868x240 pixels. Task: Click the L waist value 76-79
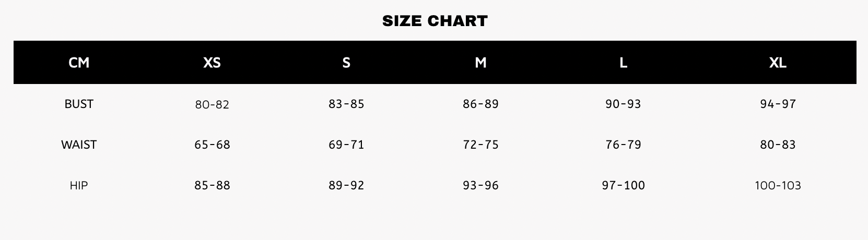(623, 145)
